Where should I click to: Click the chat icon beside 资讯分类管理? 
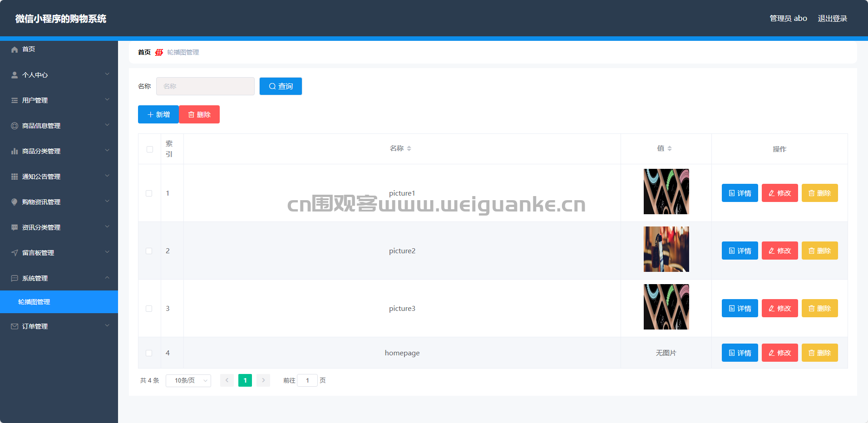[15, 227]
